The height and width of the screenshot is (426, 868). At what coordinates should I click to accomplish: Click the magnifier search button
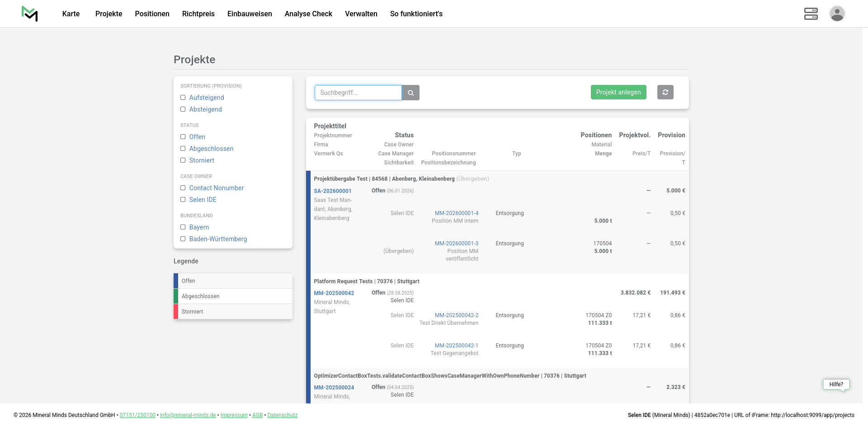[410, 93]
